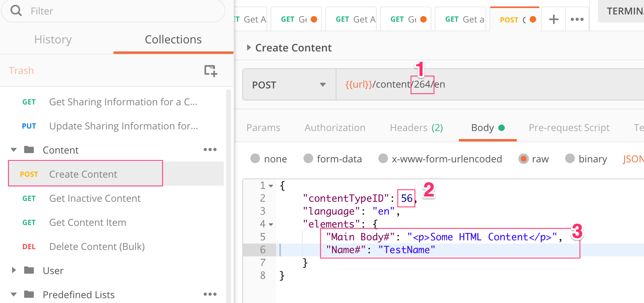Click the Trash link

click(21, 71)
